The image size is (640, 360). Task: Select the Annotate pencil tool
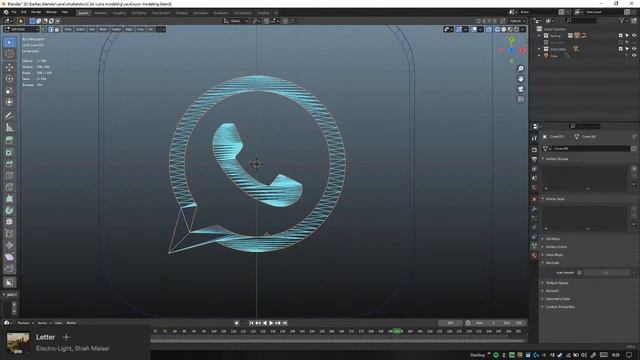9,116
